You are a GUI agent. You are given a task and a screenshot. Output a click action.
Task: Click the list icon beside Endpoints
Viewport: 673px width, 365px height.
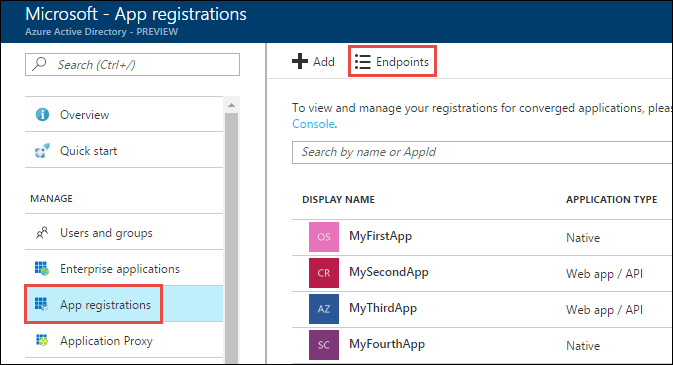point(363,62)
